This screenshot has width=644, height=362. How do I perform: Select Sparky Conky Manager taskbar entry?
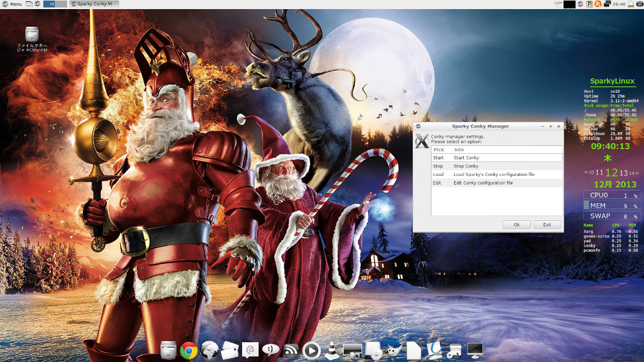tap(93, 4)
